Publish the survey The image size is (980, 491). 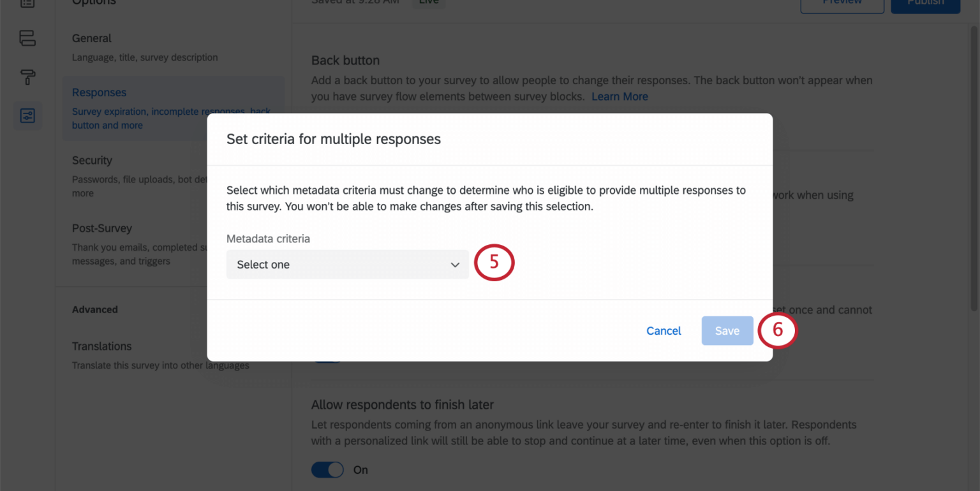(925, 3)
